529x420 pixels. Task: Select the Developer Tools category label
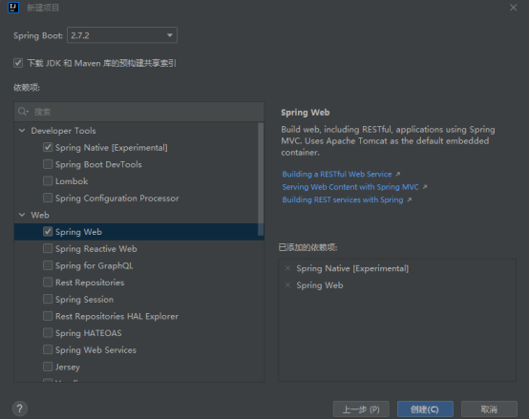(63, 131)
